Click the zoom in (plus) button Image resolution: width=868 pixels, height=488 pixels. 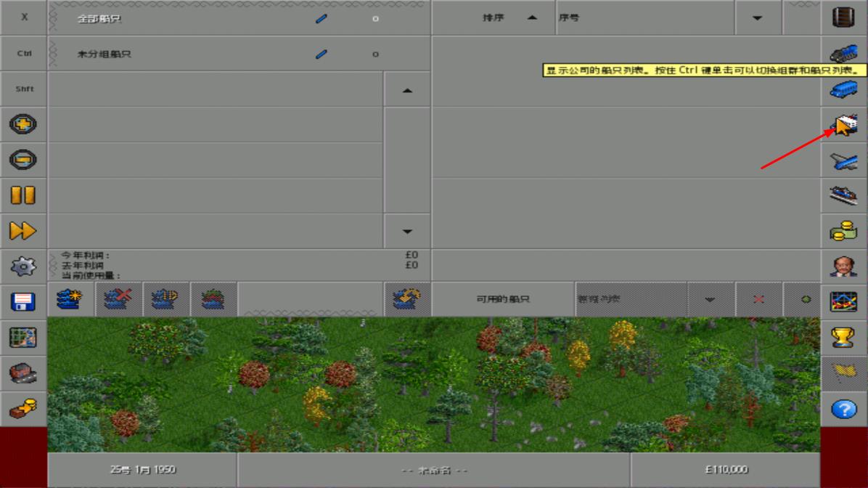coord(23,124)
